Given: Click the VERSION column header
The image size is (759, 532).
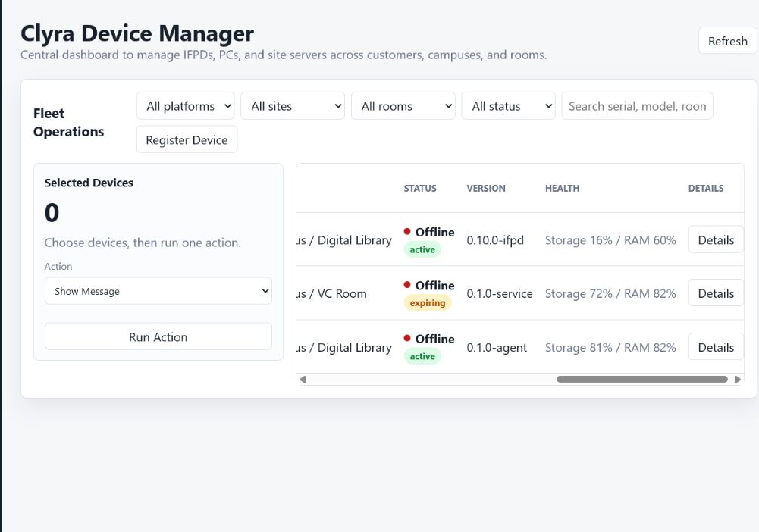Looking at the screenshot, I should 486,188.
